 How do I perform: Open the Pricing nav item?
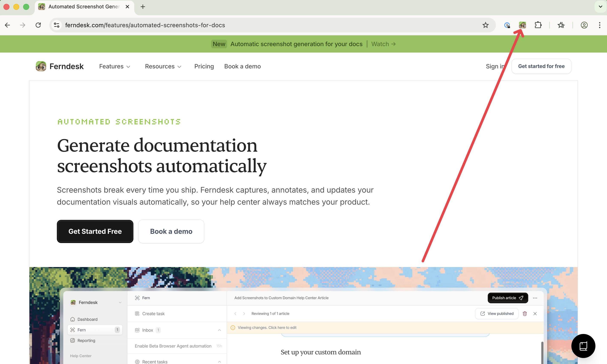pos(204,66)
